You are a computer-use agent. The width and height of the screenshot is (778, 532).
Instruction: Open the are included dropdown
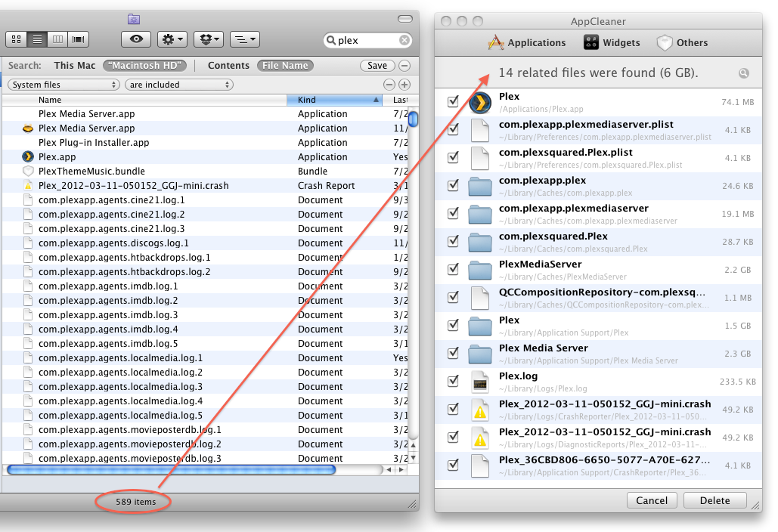pyautogui.click(x=179, y=85)
